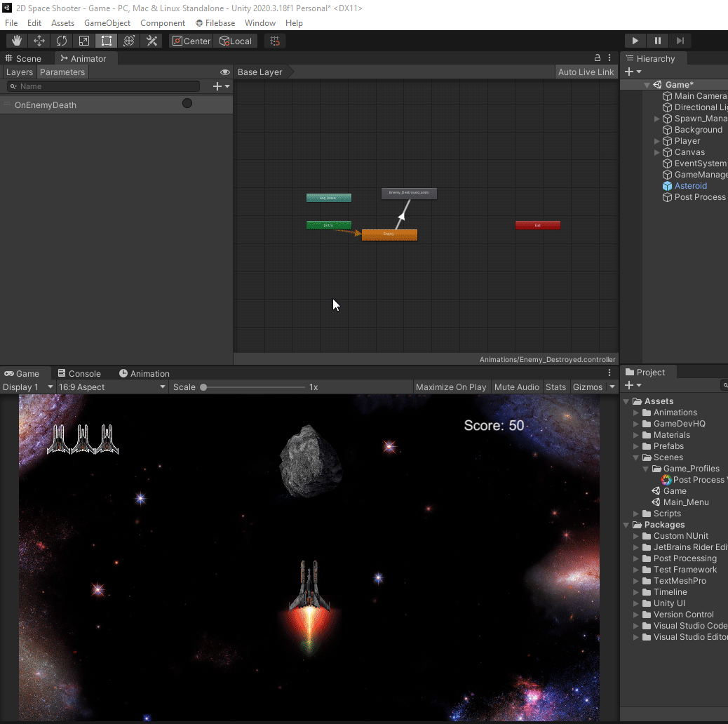Switch to the Animation tab

point(144,373)
